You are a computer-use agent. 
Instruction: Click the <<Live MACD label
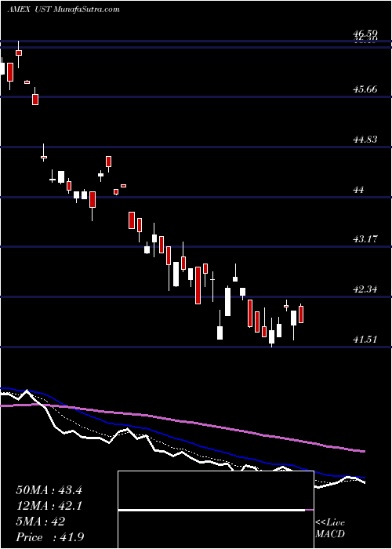coord(330,529)
